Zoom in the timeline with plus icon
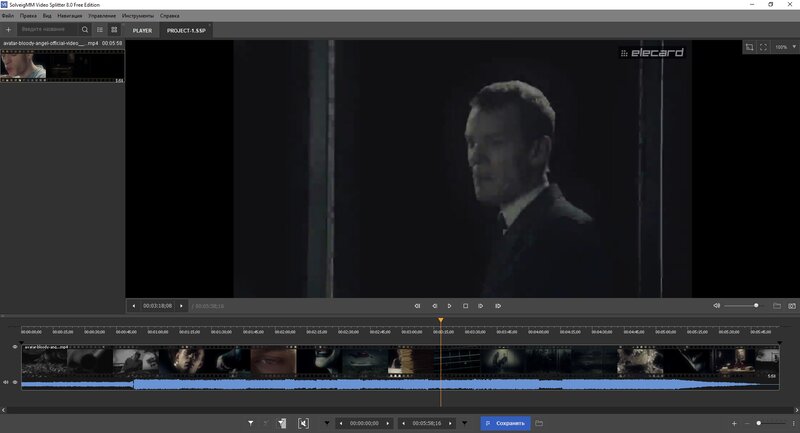The image size is (800, 433). coord(734,423)
